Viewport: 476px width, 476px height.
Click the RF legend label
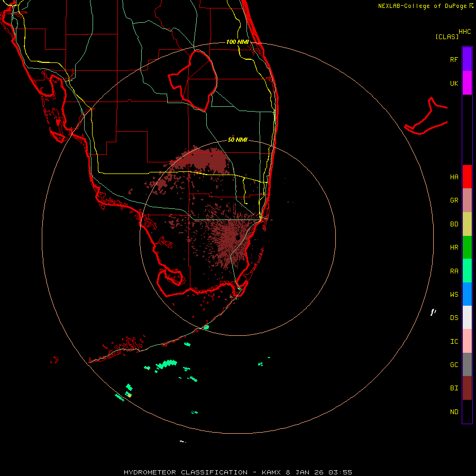point(454,59)
